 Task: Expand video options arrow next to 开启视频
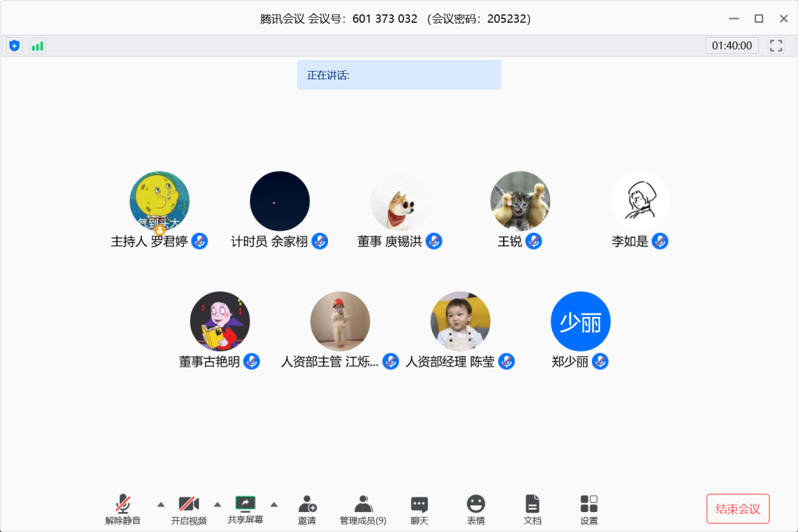(217, 505)
